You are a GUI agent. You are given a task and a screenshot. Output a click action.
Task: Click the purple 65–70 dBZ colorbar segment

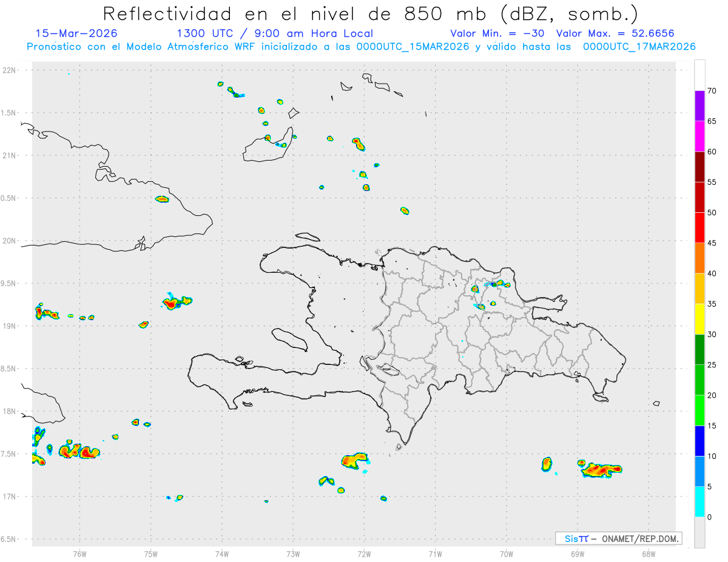(x=699, y=106)
